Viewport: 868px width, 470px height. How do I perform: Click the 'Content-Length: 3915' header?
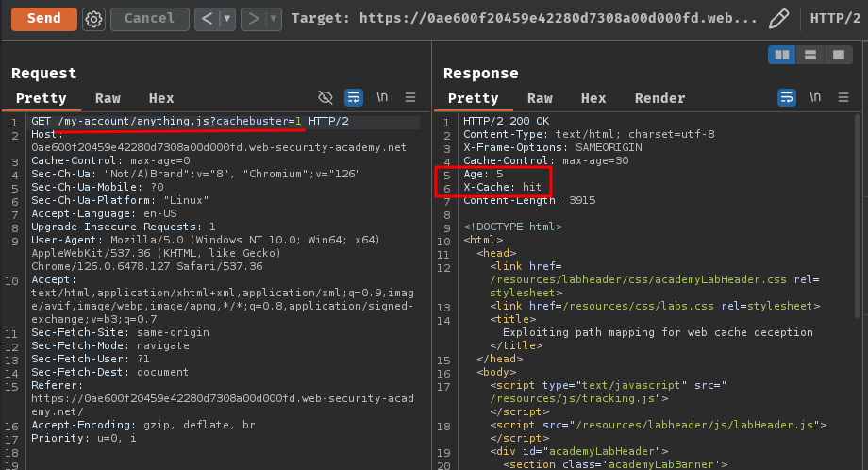pos(529,200)
